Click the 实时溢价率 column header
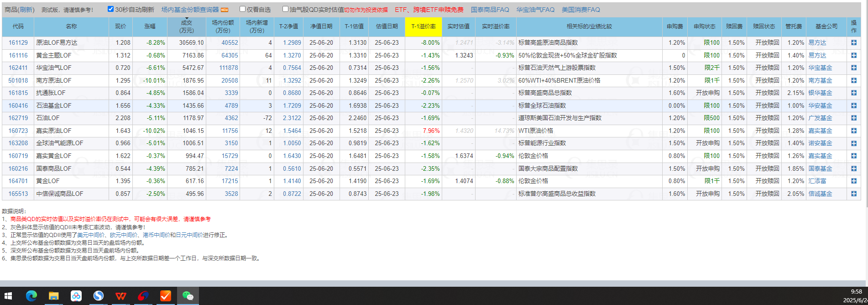Image resolution: width=868 pixels, height=305 pixels. click(496, 26)
